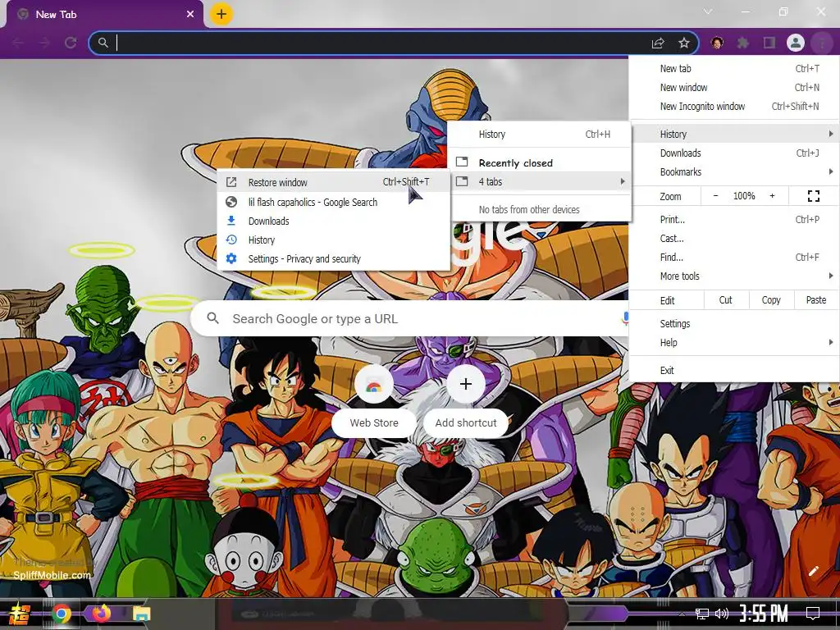The height and width of the screenshot is (630, 840).
Task: Click the Search Google or type a URL box
Action: point(410,319)
